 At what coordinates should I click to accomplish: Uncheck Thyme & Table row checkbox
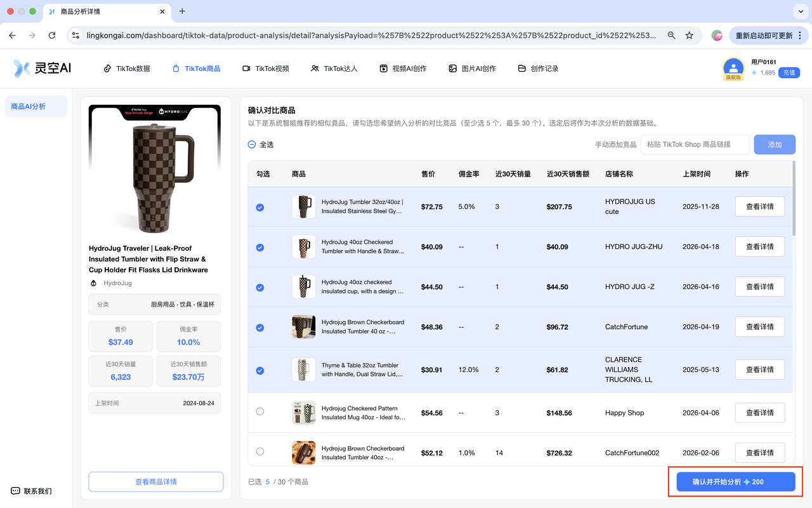260,371
